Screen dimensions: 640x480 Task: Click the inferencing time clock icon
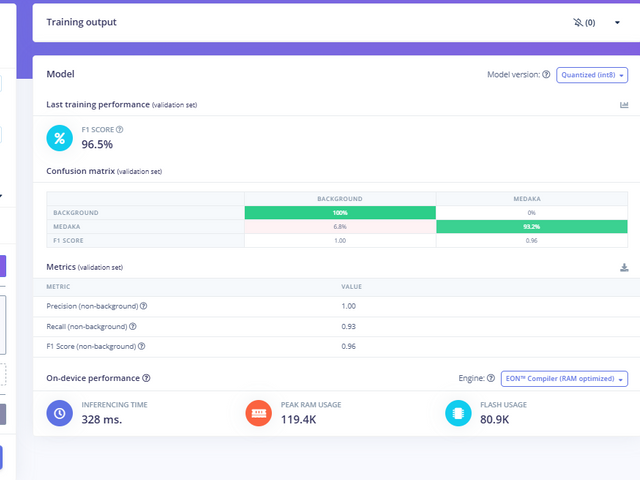[x=59, y=411]
